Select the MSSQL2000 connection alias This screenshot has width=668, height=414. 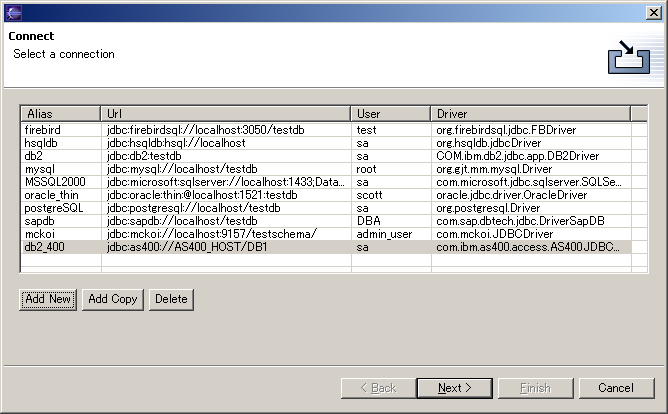[55, 182]
